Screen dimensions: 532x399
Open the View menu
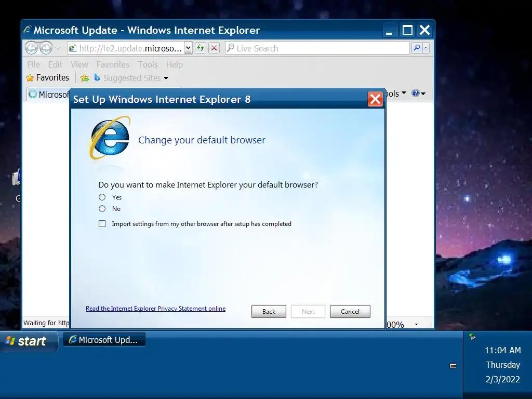tap(79, 64)
